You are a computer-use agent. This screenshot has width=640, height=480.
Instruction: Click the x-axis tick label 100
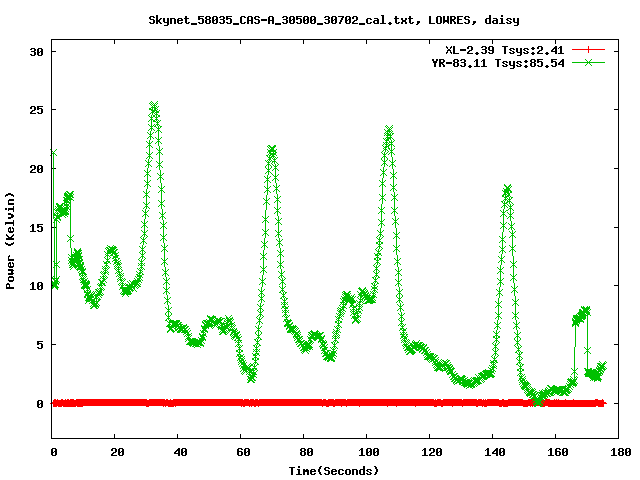click(x=369, y=452)
